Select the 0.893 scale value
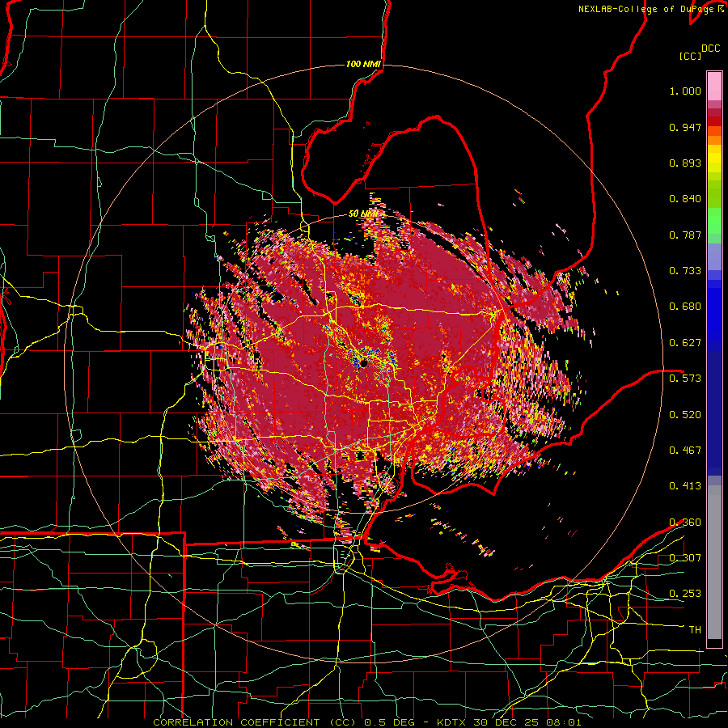 click(x=685, y=163)
